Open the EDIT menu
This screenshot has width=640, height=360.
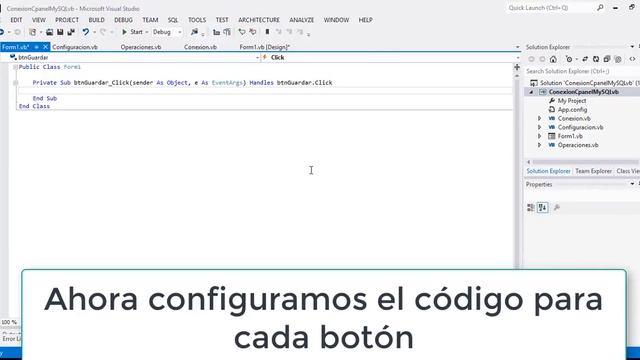point(16,20)
